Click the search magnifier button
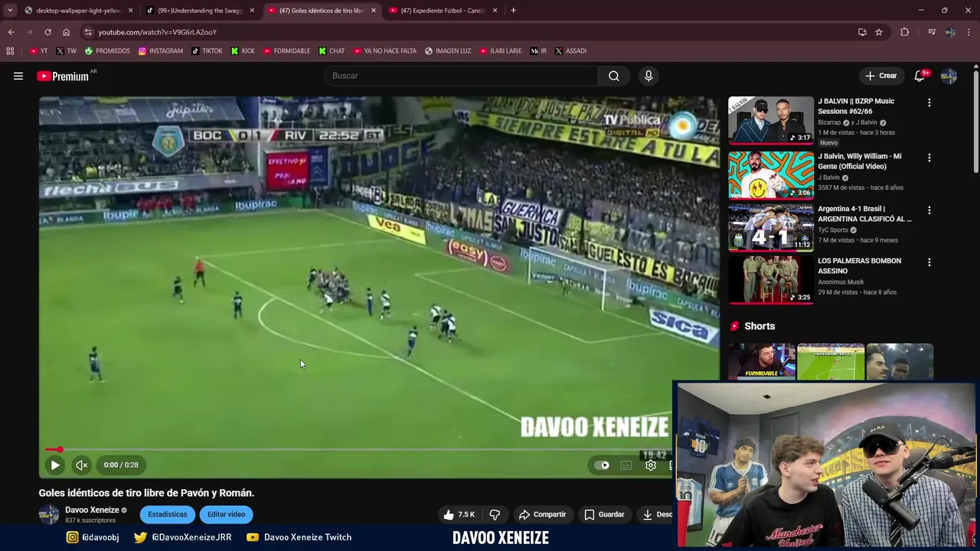Viewport: 980px width, 551px height. click(614, 76)
